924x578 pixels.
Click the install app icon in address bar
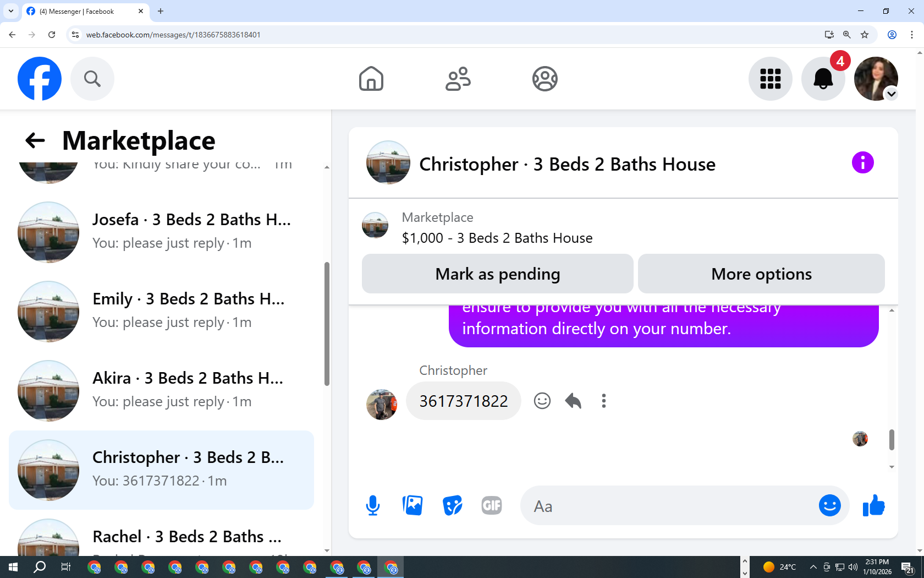[829, 35]
